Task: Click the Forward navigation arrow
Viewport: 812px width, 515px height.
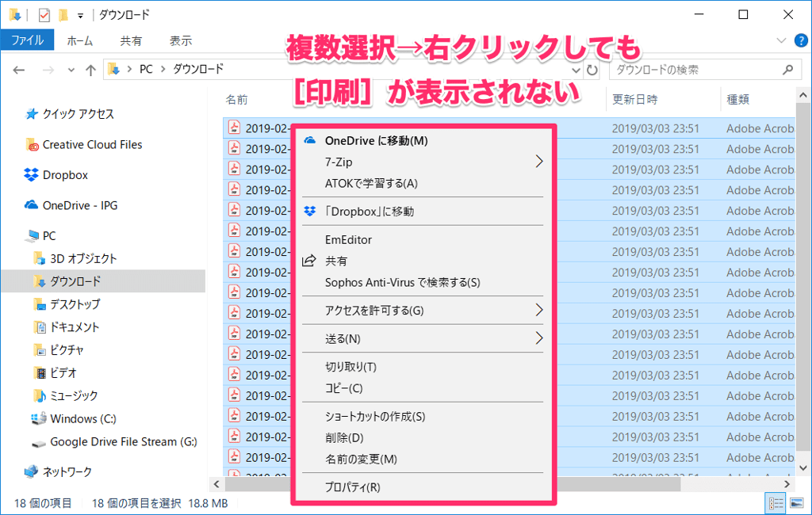Action: pos(48,70)
